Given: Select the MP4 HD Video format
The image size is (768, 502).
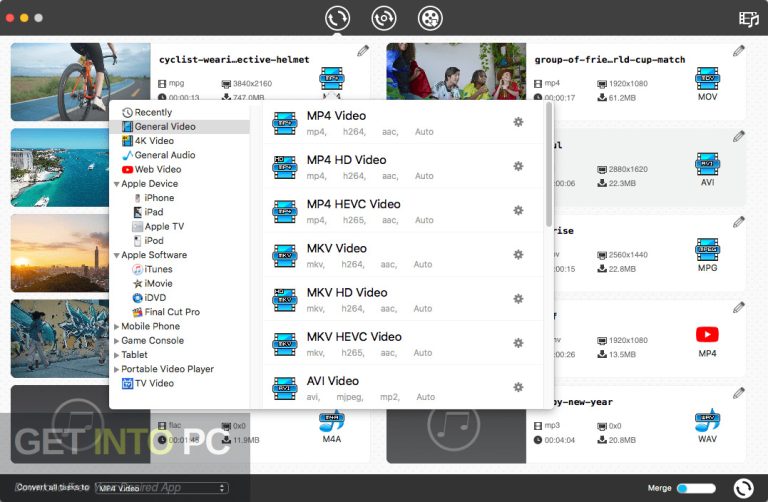Looking at the screenshot, I should pyautogui.click(x=403, y=167).
